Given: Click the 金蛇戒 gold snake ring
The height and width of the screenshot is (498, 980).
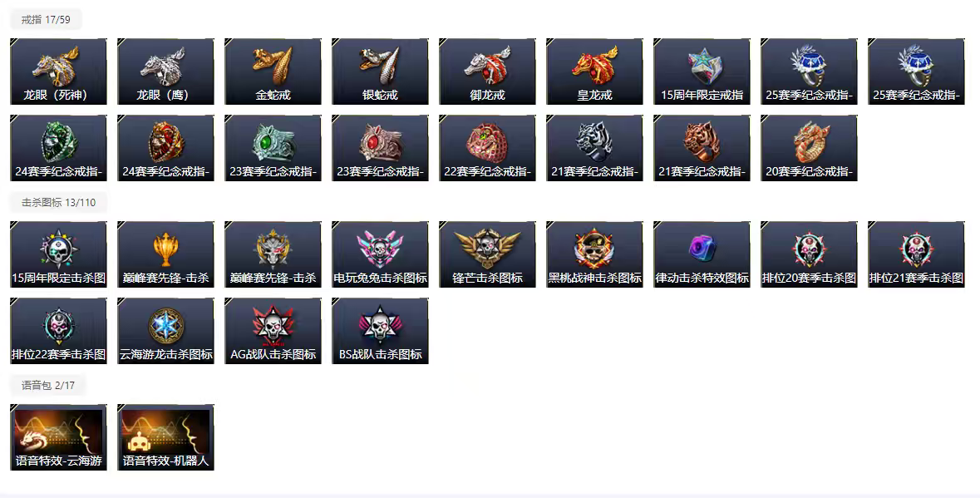Looking at the screenshot, I should 273,71.
